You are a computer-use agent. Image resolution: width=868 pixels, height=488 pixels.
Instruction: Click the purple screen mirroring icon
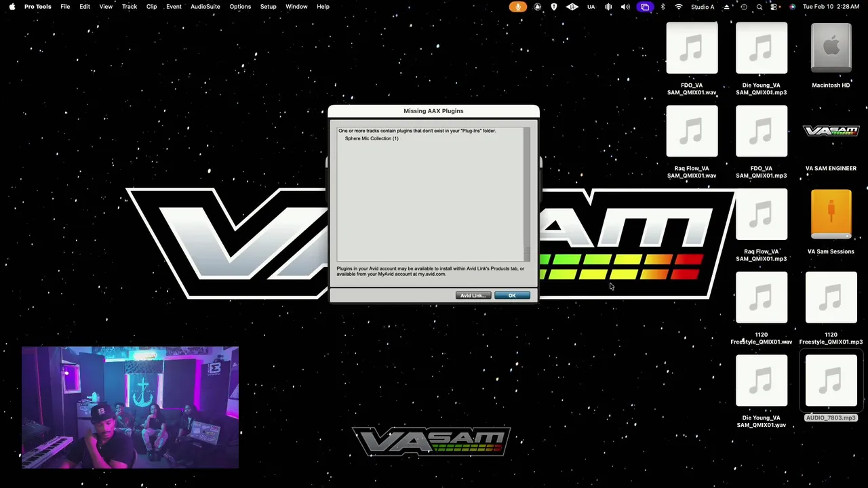(x=645, y=7)
